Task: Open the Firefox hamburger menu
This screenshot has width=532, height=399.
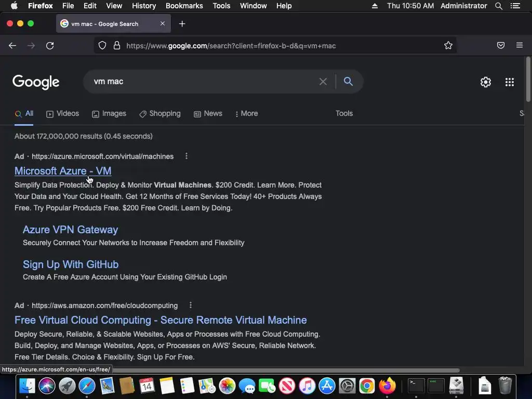Action: pyautogui.click(x=520, y=45)
